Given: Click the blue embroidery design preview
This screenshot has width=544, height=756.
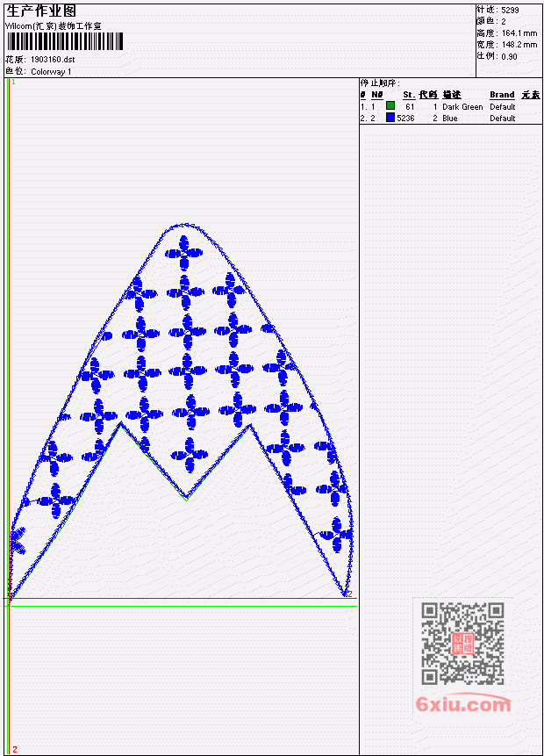Looking at the screenshot, I should point(181,410).
